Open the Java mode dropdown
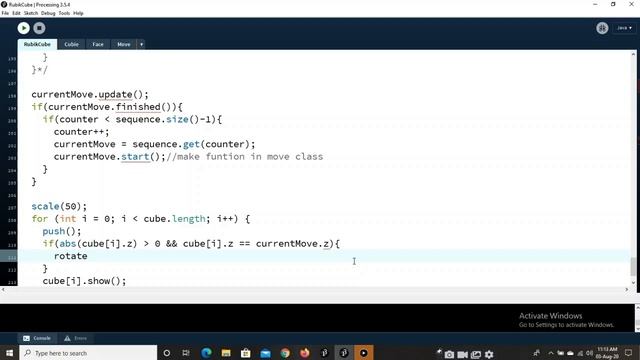 (x=624, y=28)
